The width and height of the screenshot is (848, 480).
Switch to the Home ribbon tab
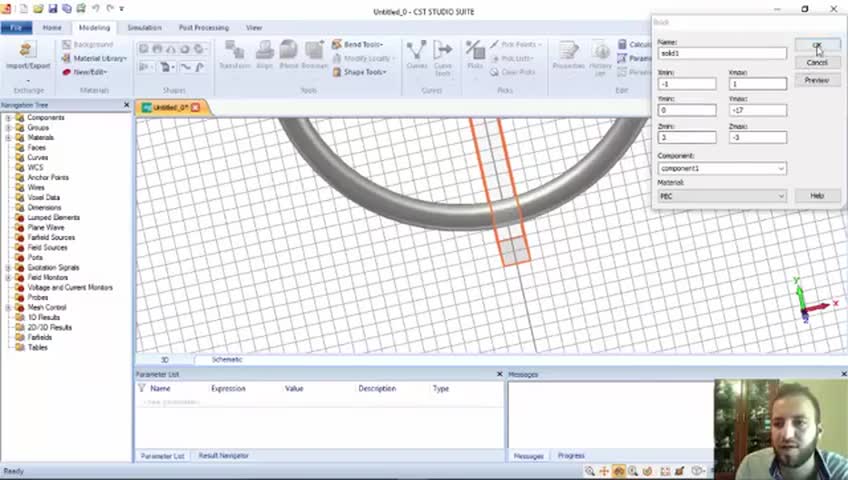(52, 28)
